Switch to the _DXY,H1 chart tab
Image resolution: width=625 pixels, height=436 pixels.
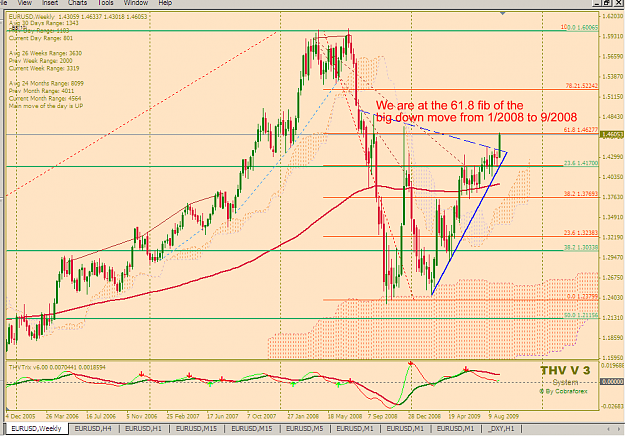pos(503,428)
